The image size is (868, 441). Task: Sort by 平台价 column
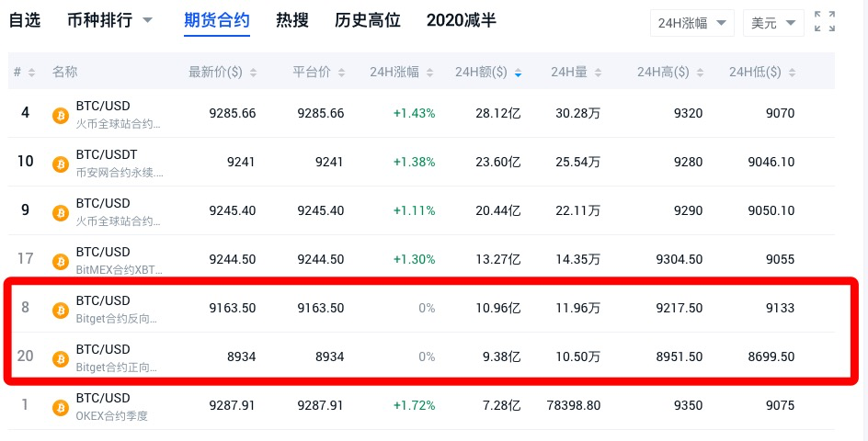319,72
